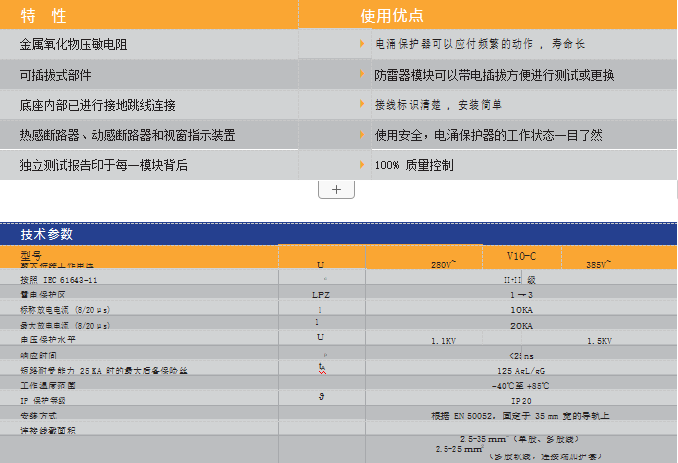Expand the table with the plus button
678x463 pixels.
pyautogui.click(x=336, y=189)
